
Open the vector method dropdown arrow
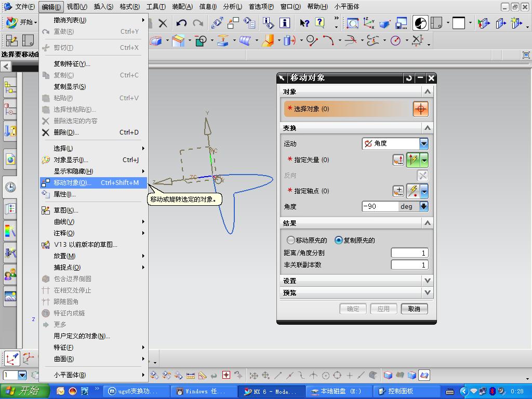click(424, 160)
